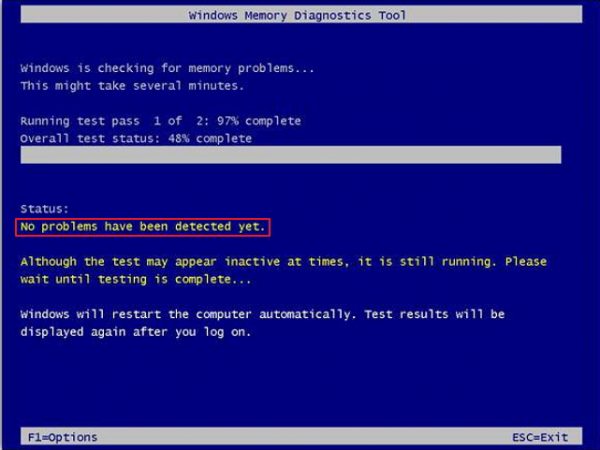Click 'This might take several minutes' text
600x450 pixels.
132,86
